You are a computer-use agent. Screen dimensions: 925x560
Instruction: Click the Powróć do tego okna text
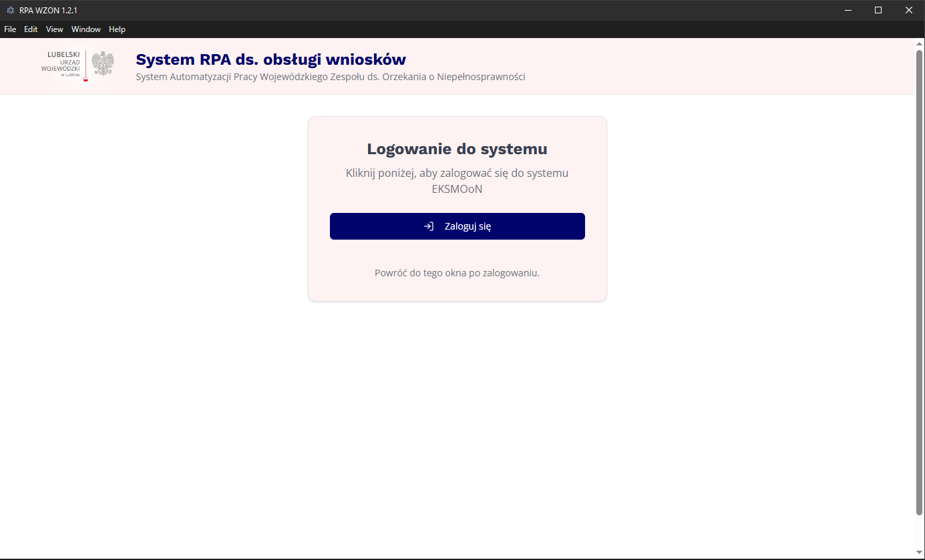pyautogui.click(x=457, y=272)
